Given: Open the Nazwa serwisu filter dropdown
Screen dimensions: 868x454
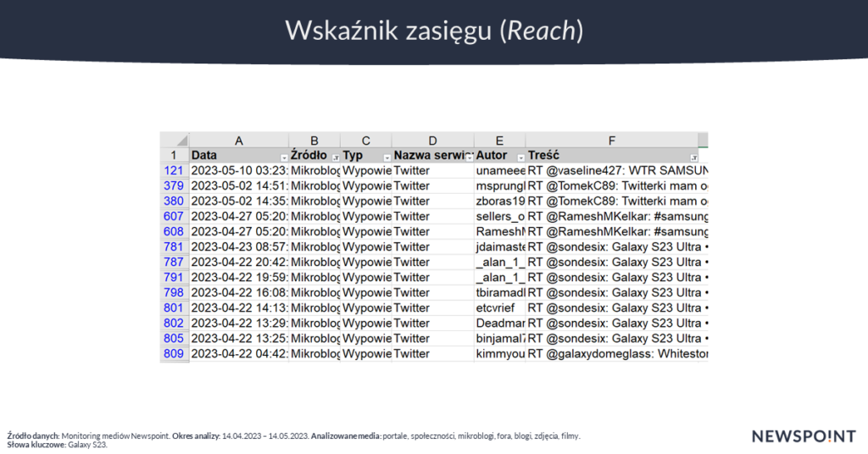Looking at the screenshot, I should click(470, 158).
